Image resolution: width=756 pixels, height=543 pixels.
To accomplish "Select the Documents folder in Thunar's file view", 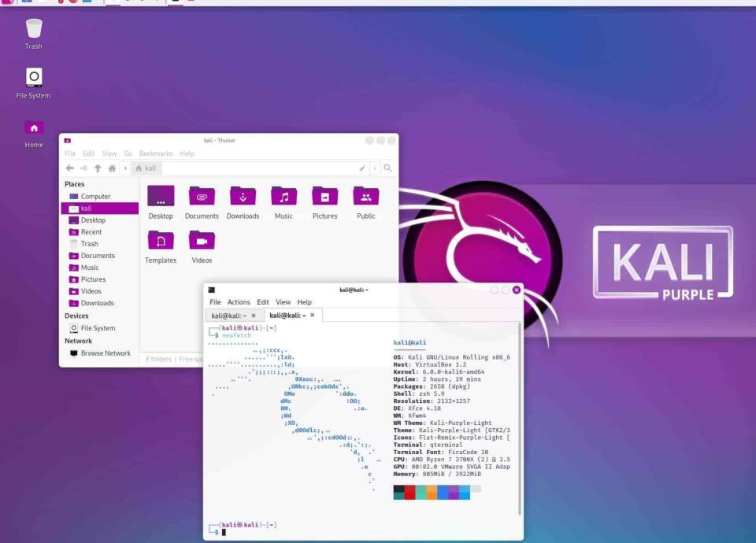I will pos(202,202).
